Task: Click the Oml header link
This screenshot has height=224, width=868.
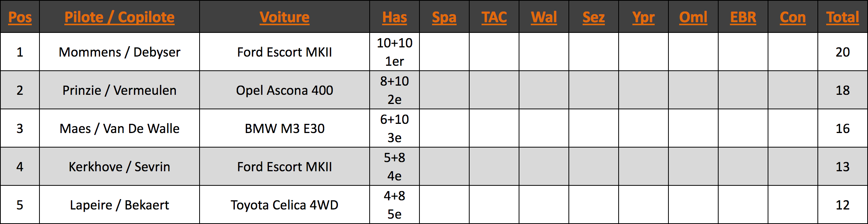Action: pyautogui.click(x=693, y=17)
